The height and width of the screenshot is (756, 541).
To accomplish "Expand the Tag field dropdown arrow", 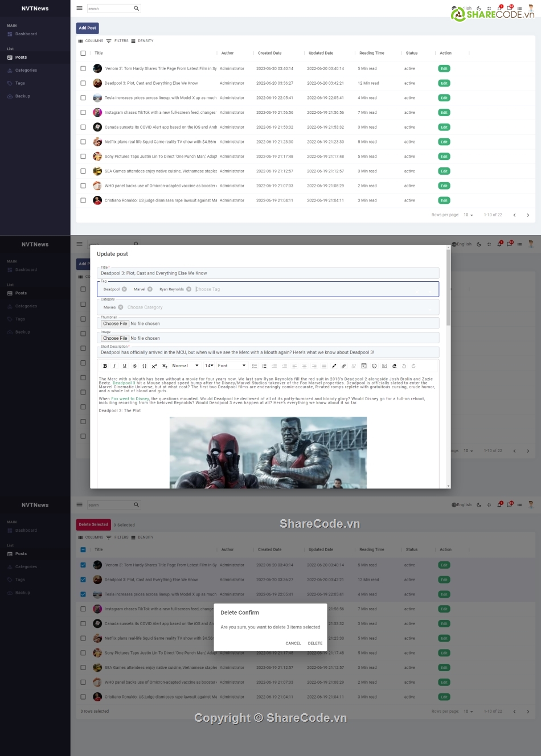I will 430,291.
